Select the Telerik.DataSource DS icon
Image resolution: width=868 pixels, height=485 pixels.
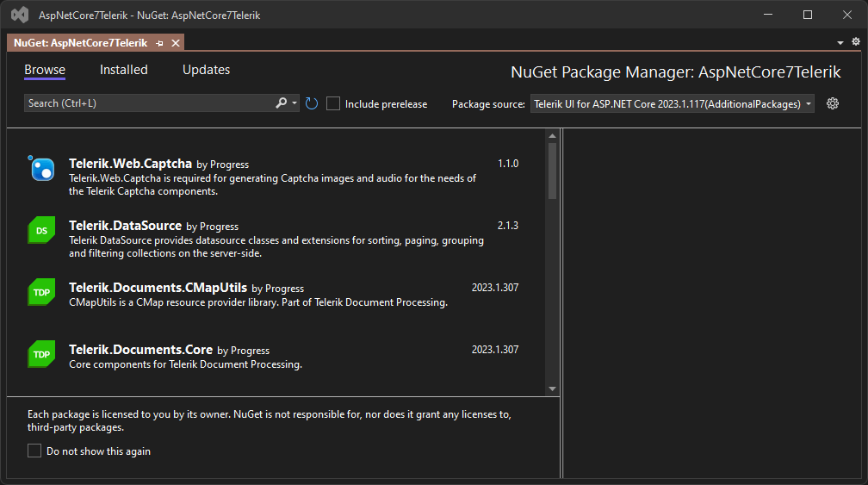pos(41,230)
